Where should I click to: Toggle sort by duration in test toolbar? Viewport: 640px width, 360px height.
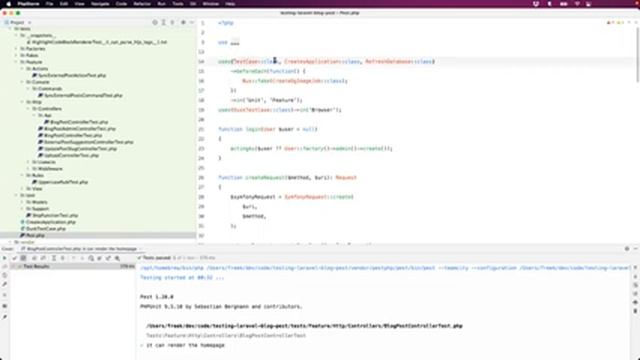tap(43, 258)
